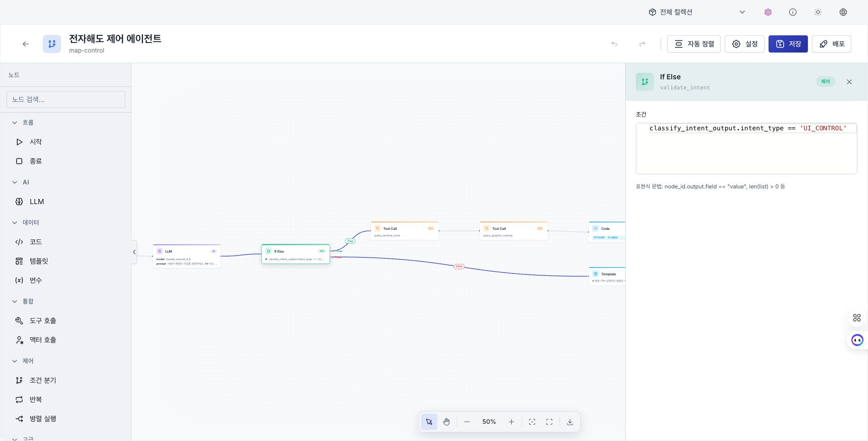The width and height of the screenshot is (868, 441).
Task: Go back using the left arrow icon
Action: click(x=26, y=44)
